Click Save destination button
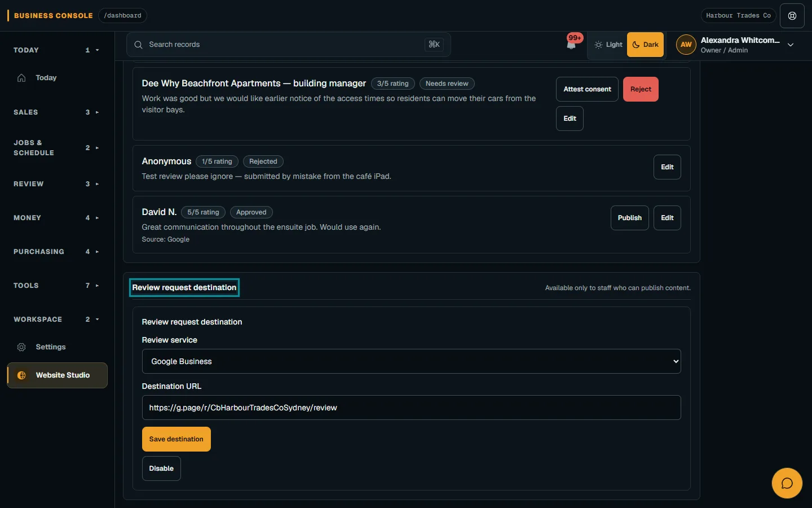Image resolution: width=812 pixels, height=508 pixels. (176, 439)
